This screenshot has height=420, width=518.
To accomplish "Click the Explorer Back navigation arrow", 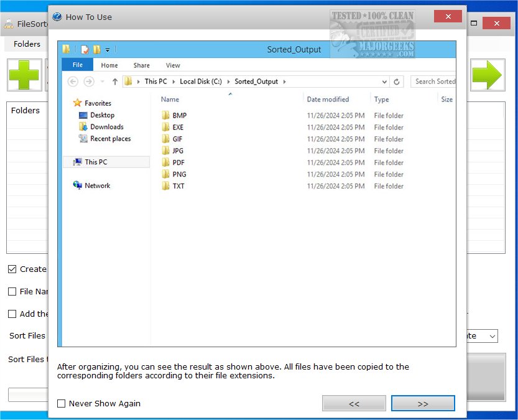I will click(x=73, y=82).
